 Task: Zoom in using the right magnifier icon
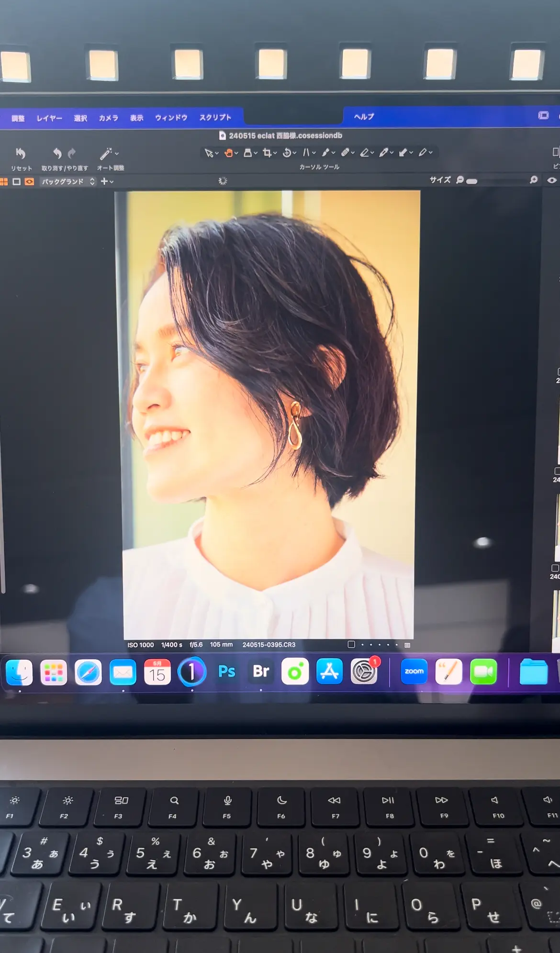coord(534,179)
